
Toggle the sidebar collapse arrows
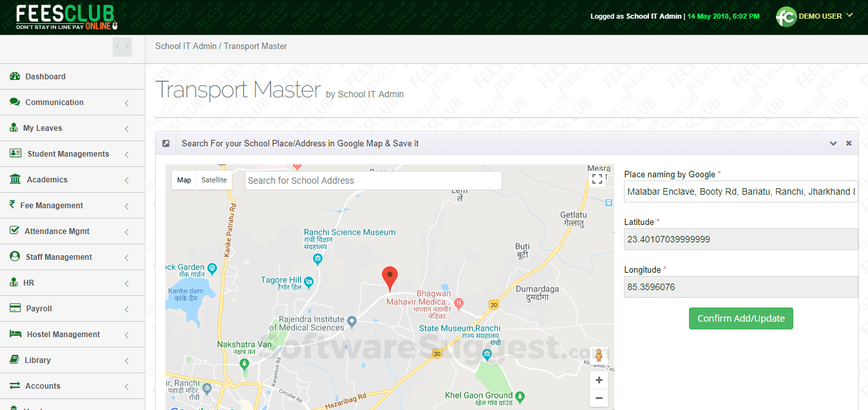click(x=122, y=46)
